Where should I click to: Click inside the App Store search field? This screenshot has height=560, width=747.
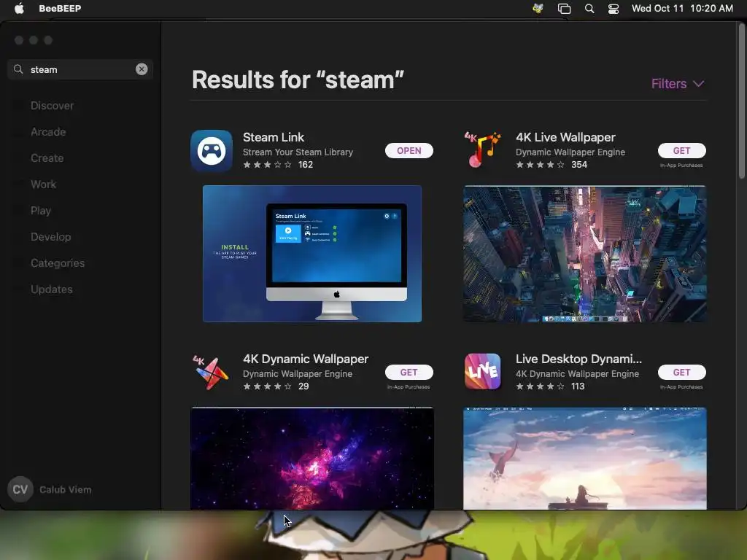coord(80,69)
